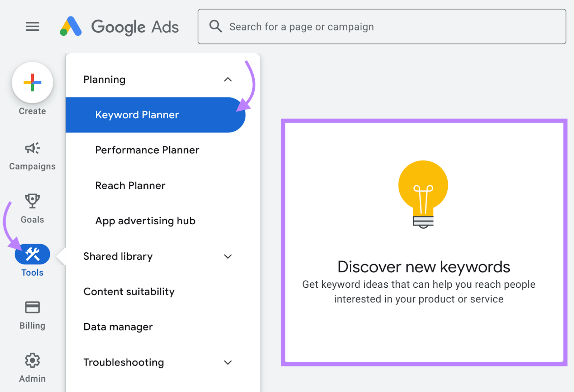Select the Tools wrench icon

32,254
